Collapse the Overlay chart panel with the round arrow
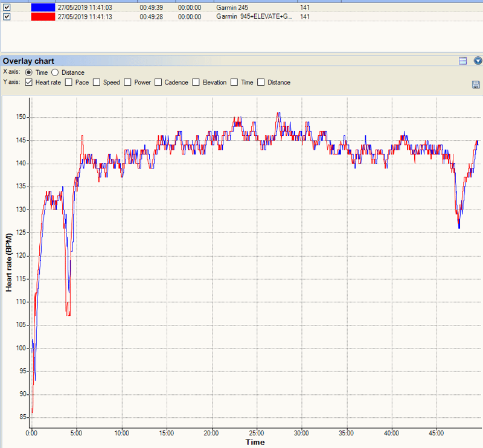The width and height of the screenshot is (483, 448). click(x=478, y=61)
